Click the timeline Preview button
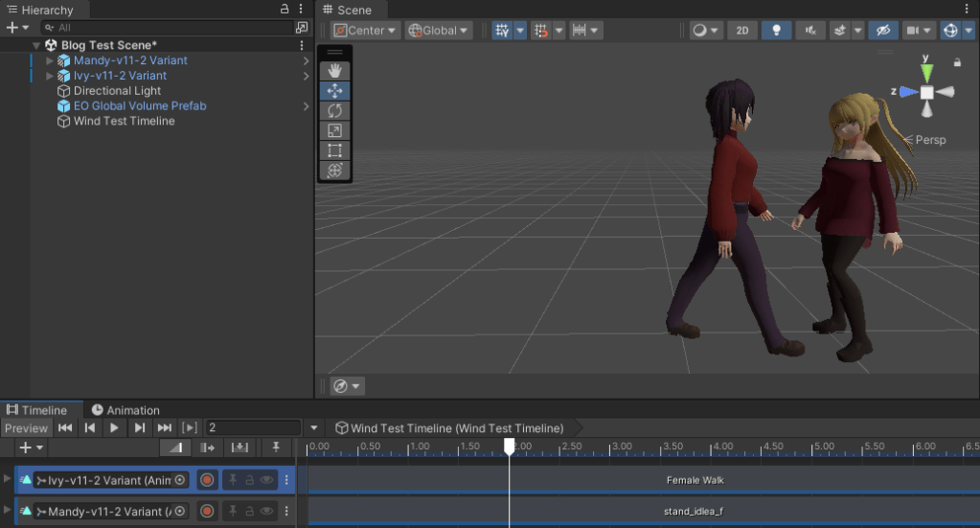The image size is (980, 528). tap(25, 428)
